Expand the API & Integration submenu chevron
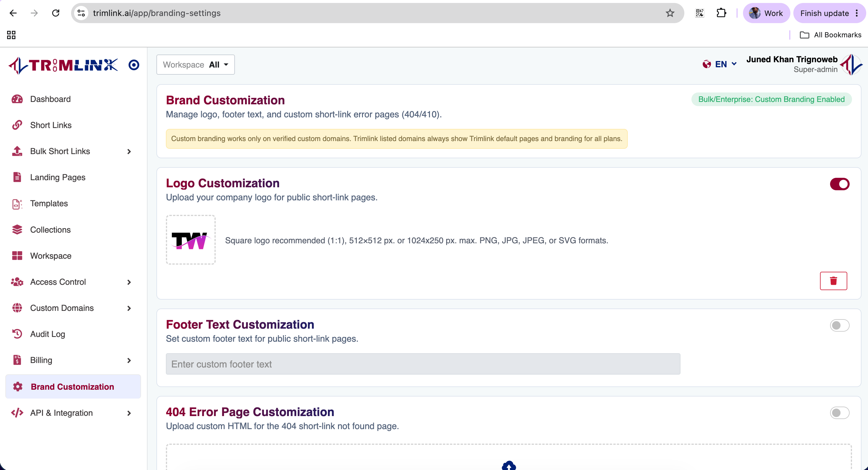868x470 pixels. coord(129,413)
